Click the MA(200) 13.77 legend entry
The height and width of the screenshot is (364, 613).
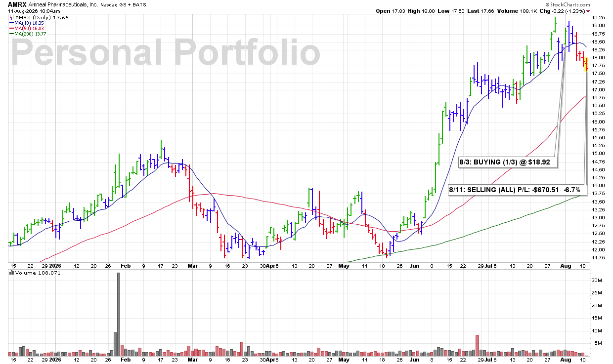[x=29, y=34]
